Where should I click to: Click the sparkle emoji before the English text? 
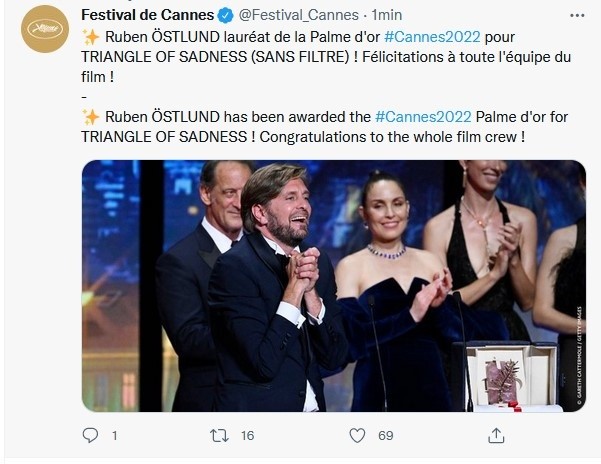89,117
